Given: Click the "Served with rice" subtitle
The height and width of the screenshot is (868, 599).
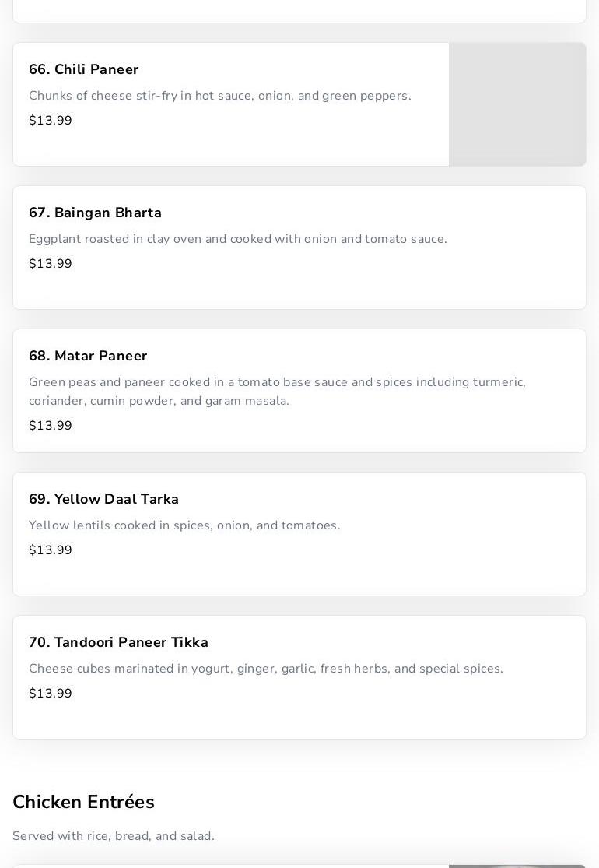Looking at the screenshot, I should [x=114, y=836].
